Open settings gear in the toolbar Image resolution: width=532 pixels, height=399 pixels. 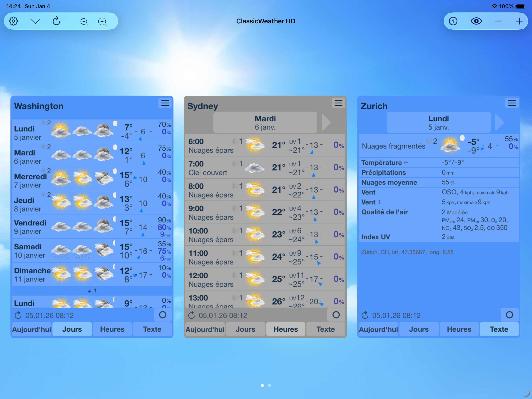point(13,21)
